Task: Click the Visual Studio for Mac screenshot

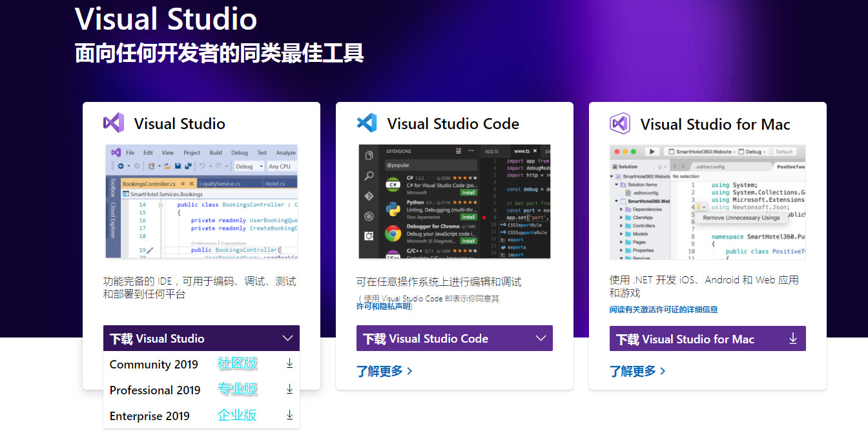Action: (x=708, y=202)
